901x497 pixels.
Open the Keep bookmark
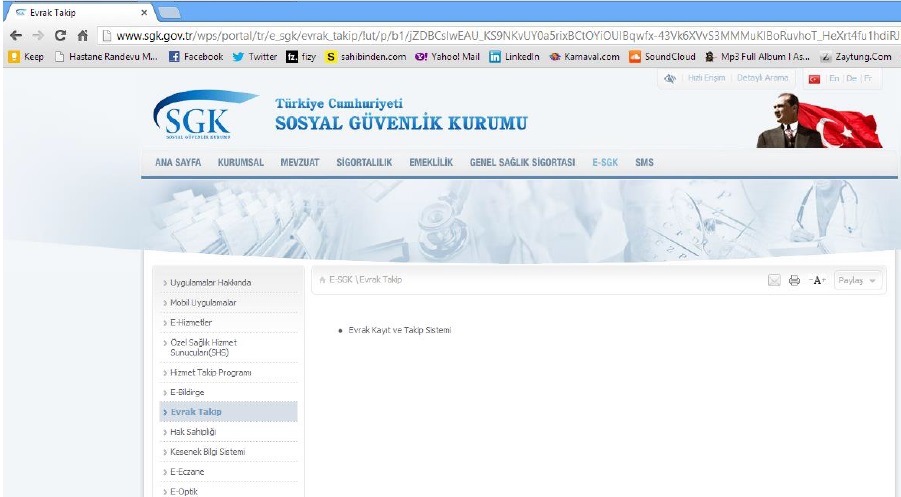coord(26,56)
